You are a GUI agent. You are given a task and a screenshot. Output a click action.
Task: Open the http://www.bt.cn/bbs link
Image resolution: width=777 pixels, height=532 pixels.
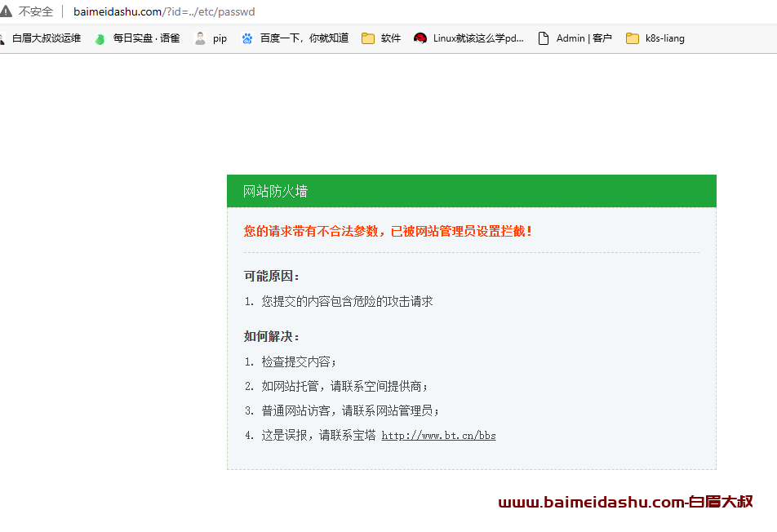click(438, 436)
